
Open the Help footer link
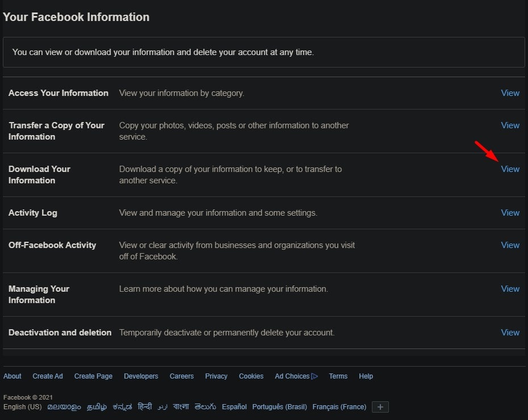coord(366,376)
